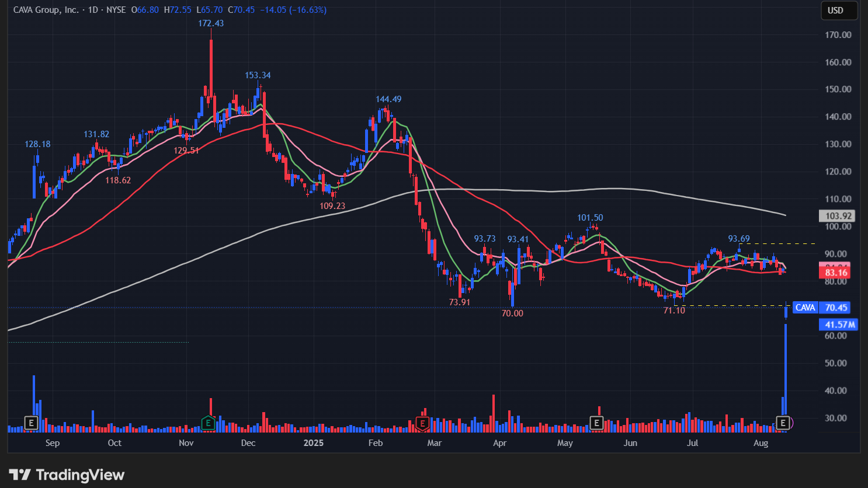Viewport: 868px width, 488px height.
Task: Click the May earnings E marker
Action: click(596, 423)
